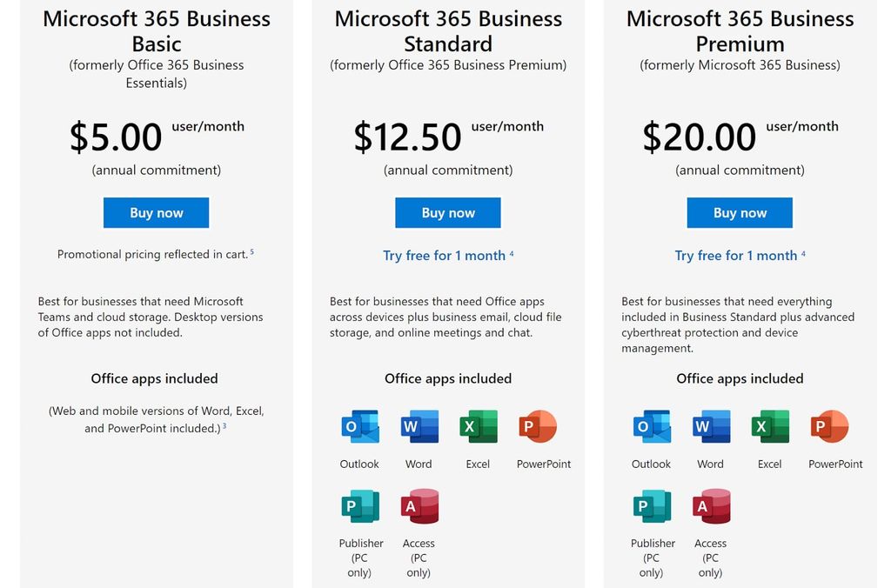Viewport: 891px width, 588px height.
Task: Click the Excel icon under Business Premium
Action: tap(769, 426)
